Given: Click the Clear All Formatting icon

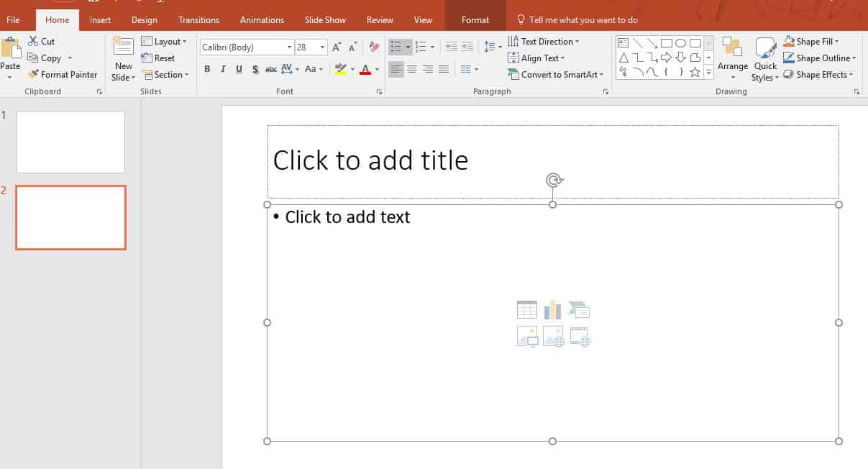Looking at the screenshot, I should click(x=373, y=47).
